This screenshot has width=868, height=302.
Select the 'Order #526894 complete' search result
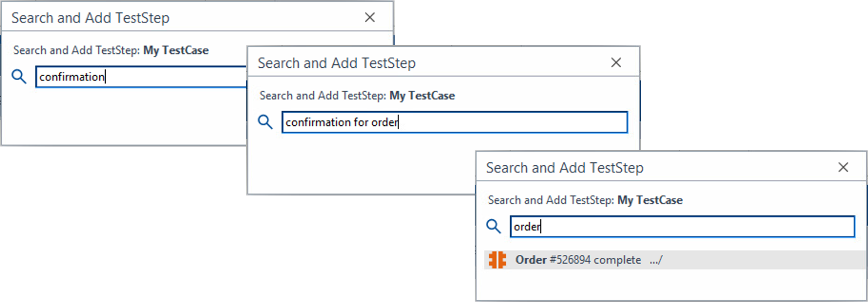tap(578, 260)
